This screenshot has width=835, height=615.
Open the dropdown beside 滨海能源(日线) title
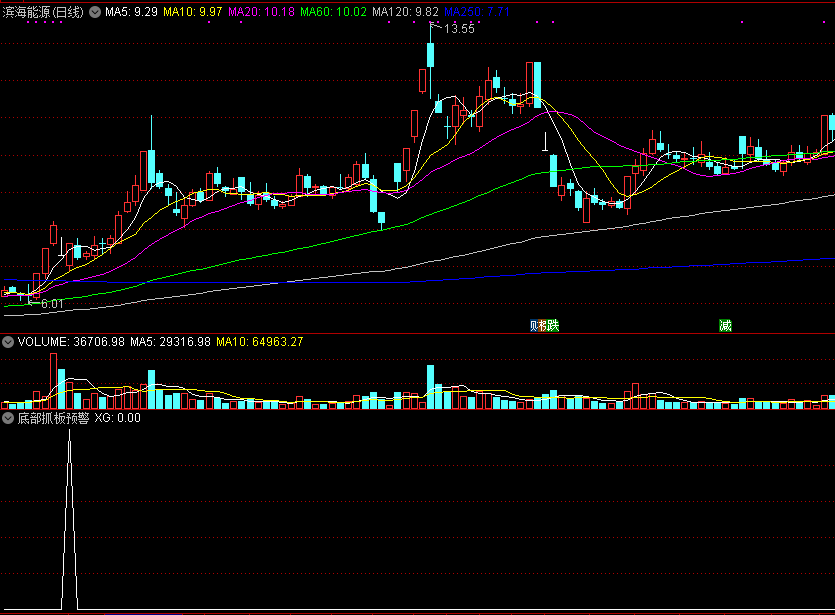[95, 12]
